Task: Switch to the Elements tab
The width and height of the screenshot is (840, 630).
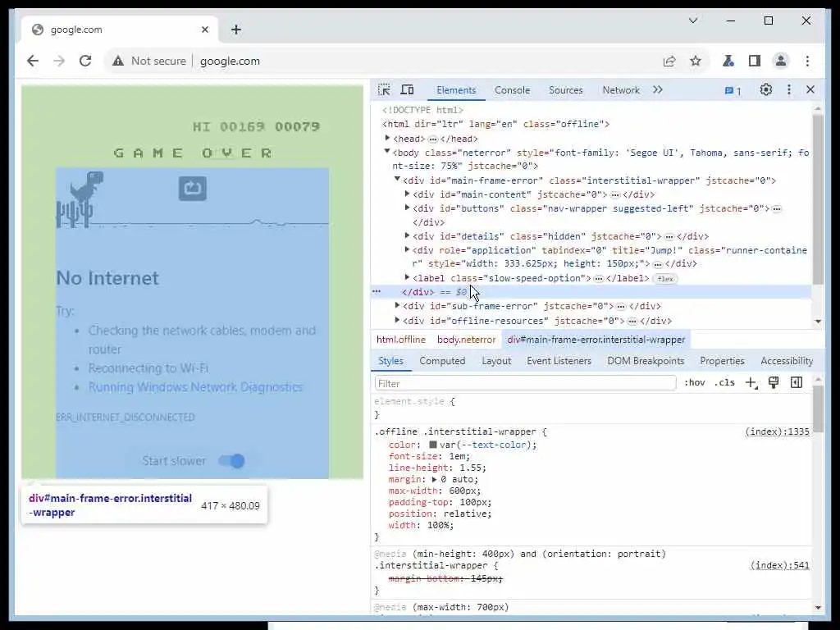Action: pos(456,90)
